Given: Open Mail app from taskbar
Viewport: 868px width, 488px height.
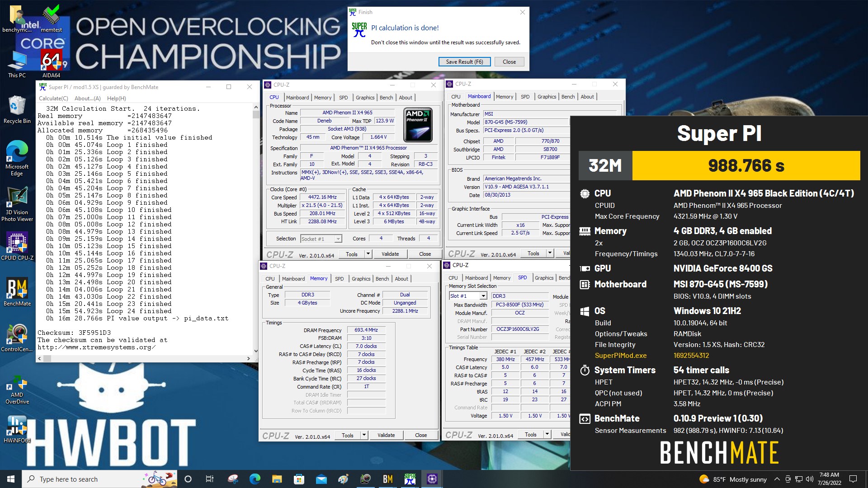Looking at the screenshot, I should click(321, 479).
